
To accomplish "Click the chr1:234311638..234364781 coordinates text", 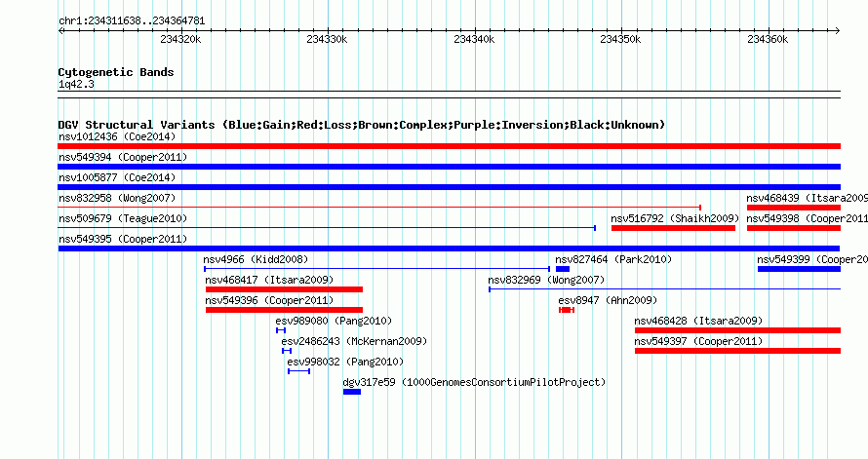I will click(132, 21).
